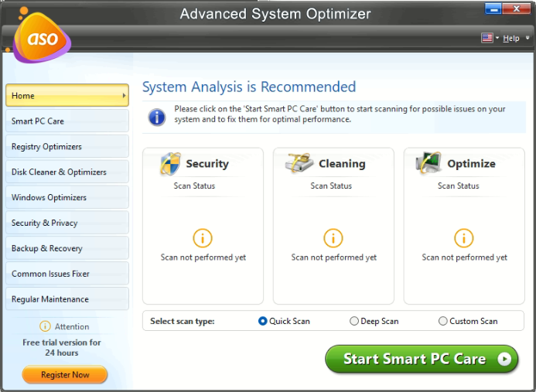Open Backup & Recovery section

67,247
